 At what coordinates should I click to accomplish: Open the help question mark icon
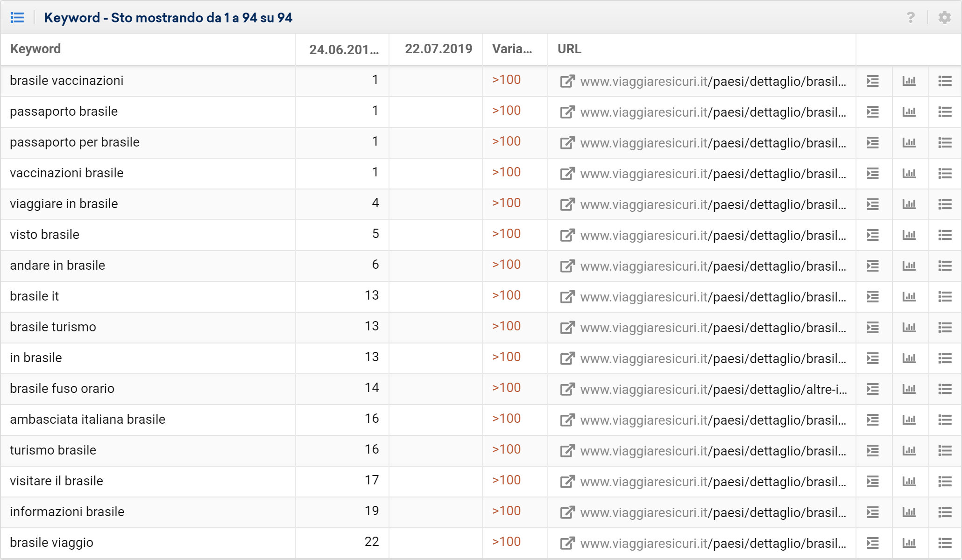tap(911, 18)
